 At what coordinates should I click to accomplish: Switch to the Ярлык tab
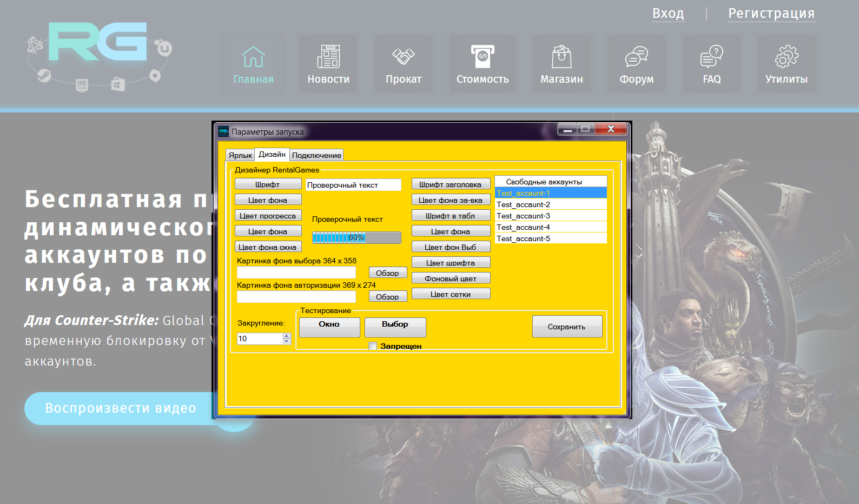[x=240, y=155]
